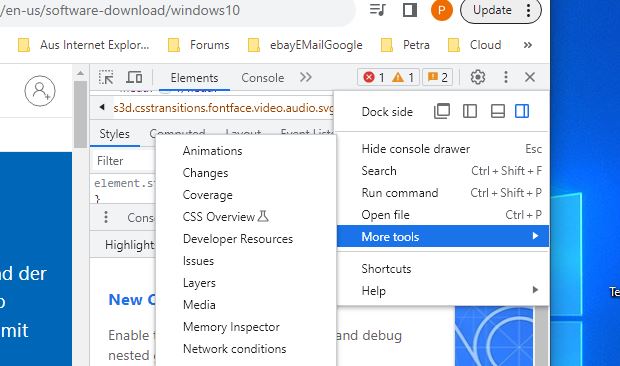Image resolution: width=620 pixels, height=366 pixels.
Task: Dock DevTools to the right
Action: pyautogui.click(x=522, y=111)
